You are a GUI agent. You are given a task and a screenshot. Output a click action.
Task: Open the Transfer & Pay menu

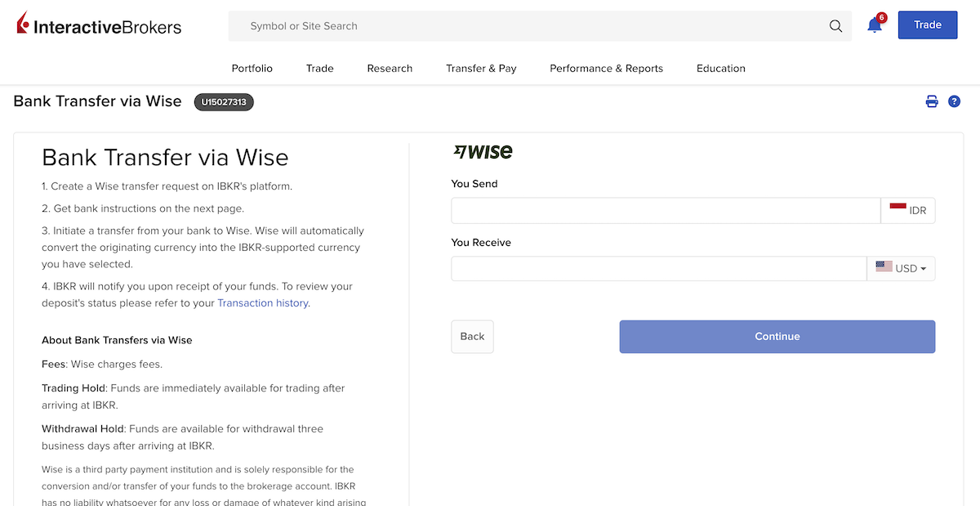(x=481, y=69)
